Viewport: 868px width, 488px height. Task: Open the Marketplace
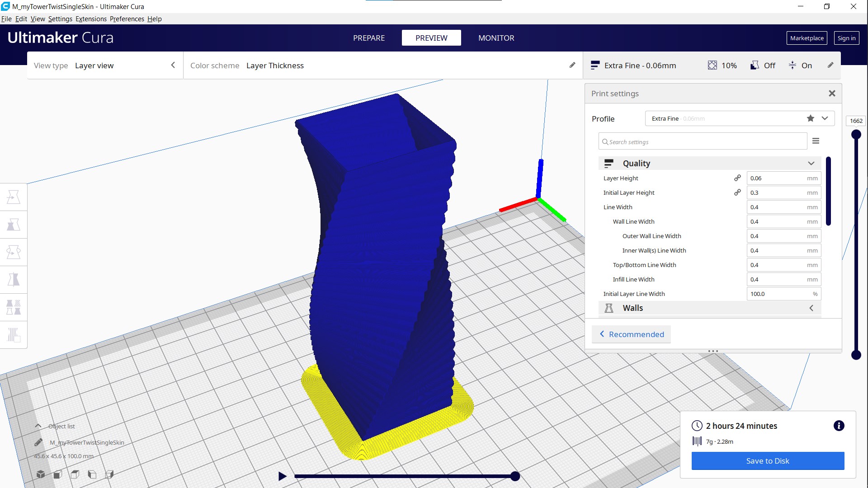pyautogui.click(x=807, y=38)
